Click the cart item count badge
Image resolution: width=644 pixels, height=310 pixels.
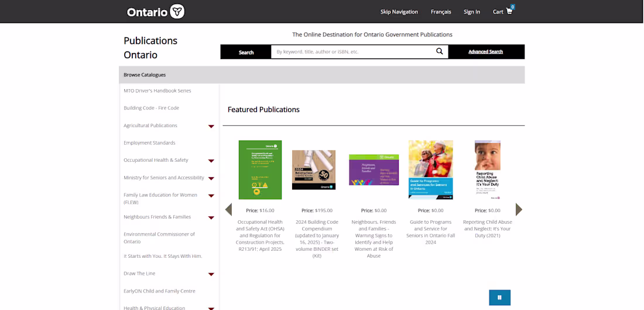tap(513, 7)
